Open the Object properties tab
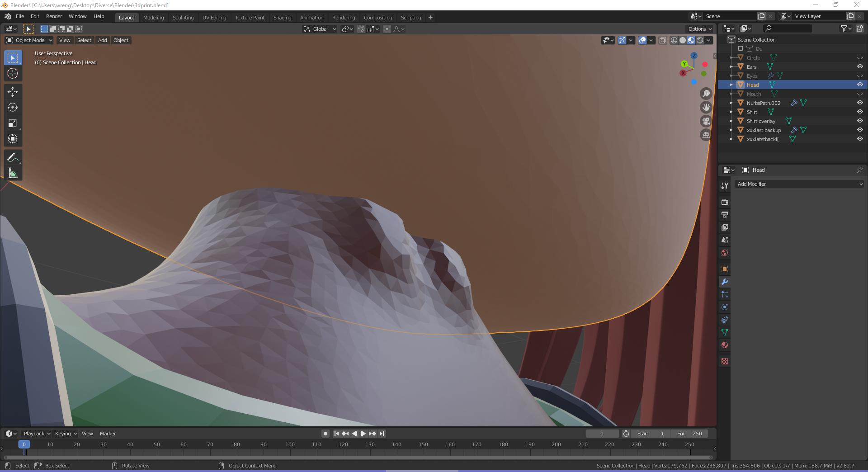Image resolution: width=868 pixels, height=472 pixels. click(x=725, y=269)
